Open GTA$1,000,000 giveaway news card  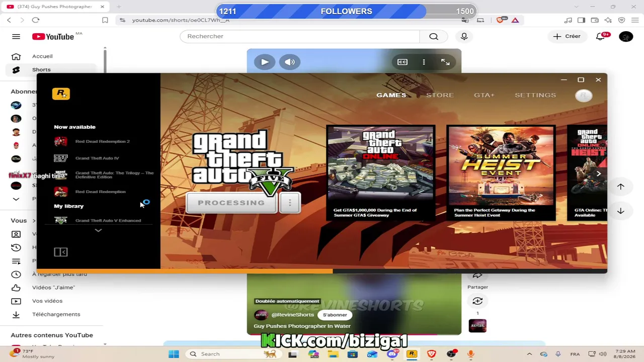[x=381, y=173]
